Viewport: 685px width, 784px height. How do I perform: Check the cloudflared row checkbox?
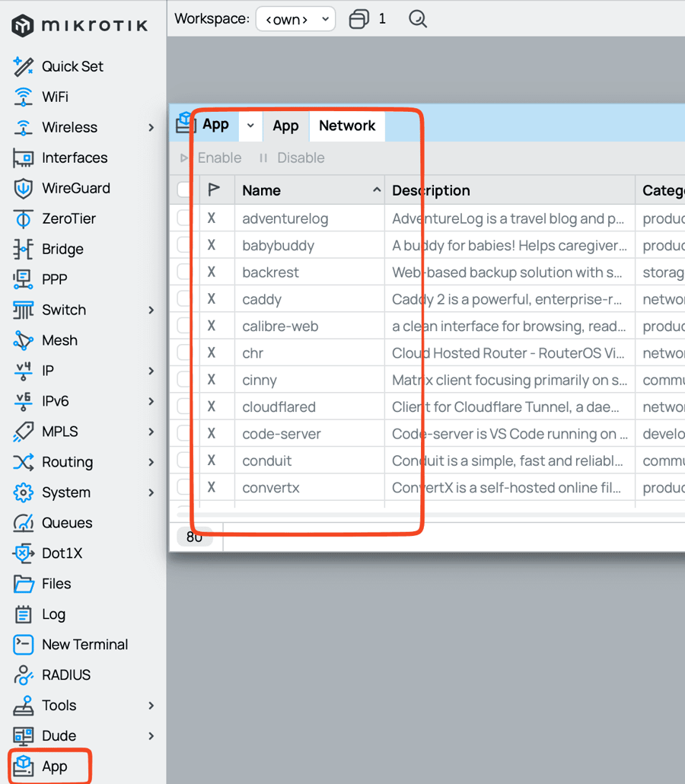tap(184, 407)
